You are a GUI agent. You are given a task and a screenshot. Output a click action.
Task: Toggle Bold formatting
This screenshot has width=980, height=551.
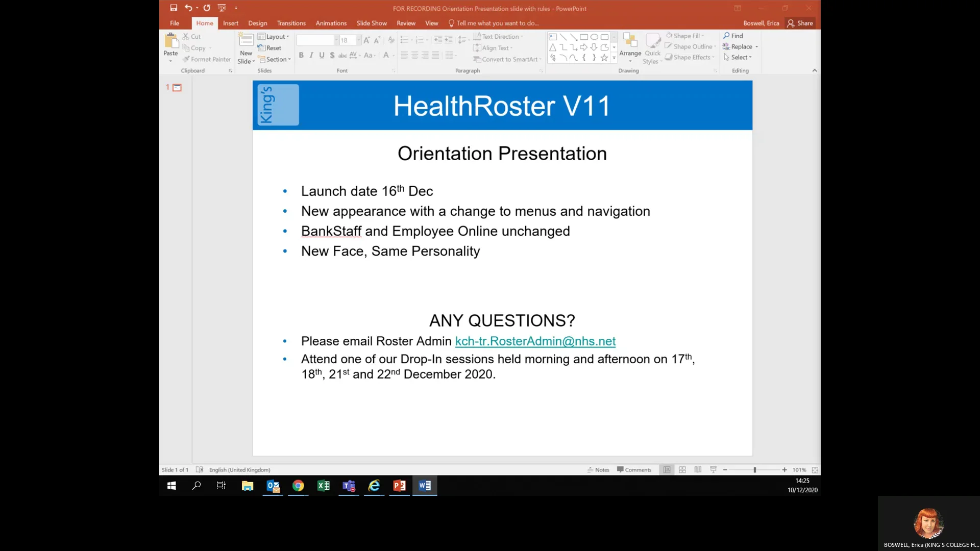coord(301,55)
